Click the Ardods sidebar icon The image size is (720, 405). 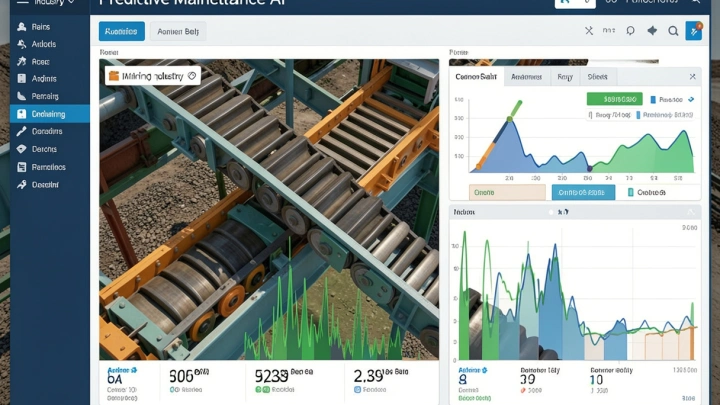point(22,44)
